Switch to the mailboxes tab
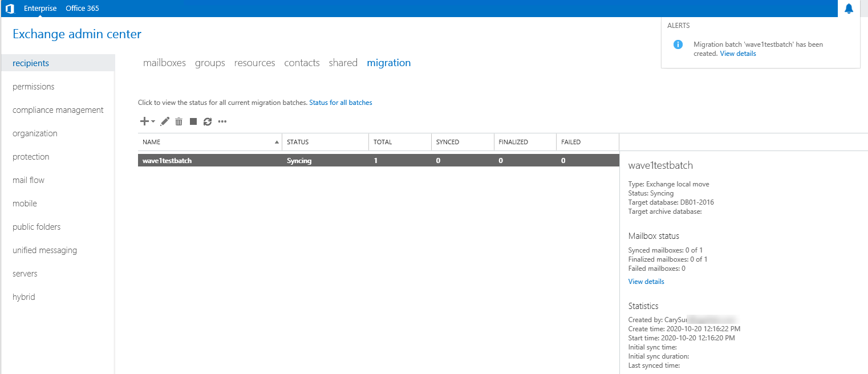 pos(164,63)
